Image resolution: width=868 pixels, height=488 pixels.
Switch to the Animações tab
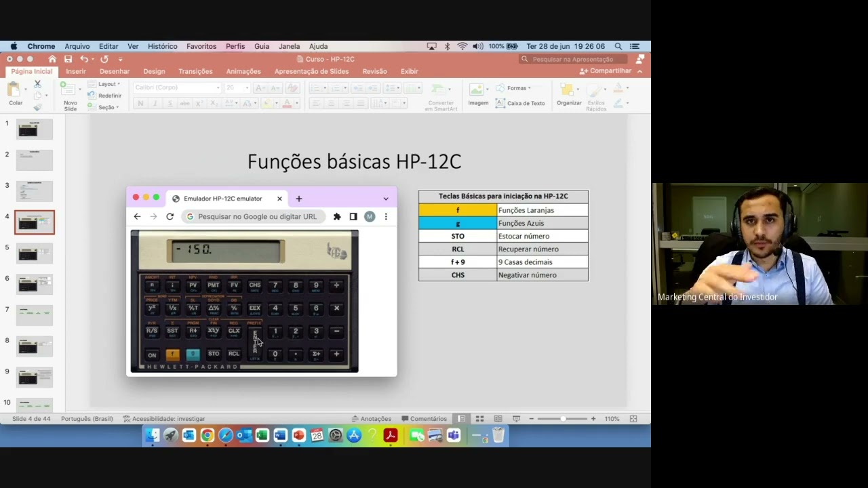point(243,71)
